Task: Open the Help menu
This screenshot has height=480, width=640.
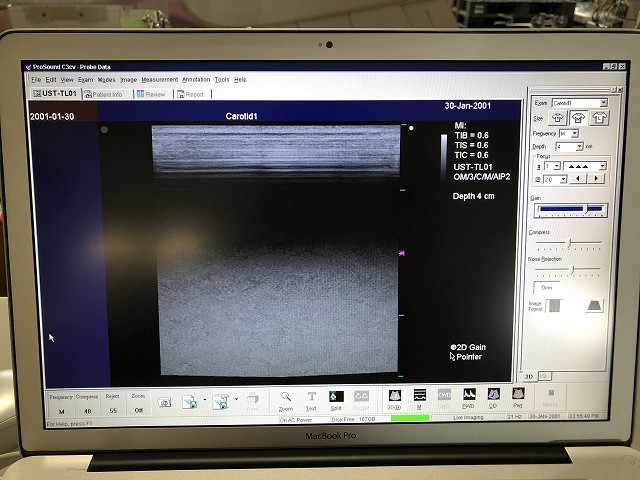Action: click(x=240, y=80)
